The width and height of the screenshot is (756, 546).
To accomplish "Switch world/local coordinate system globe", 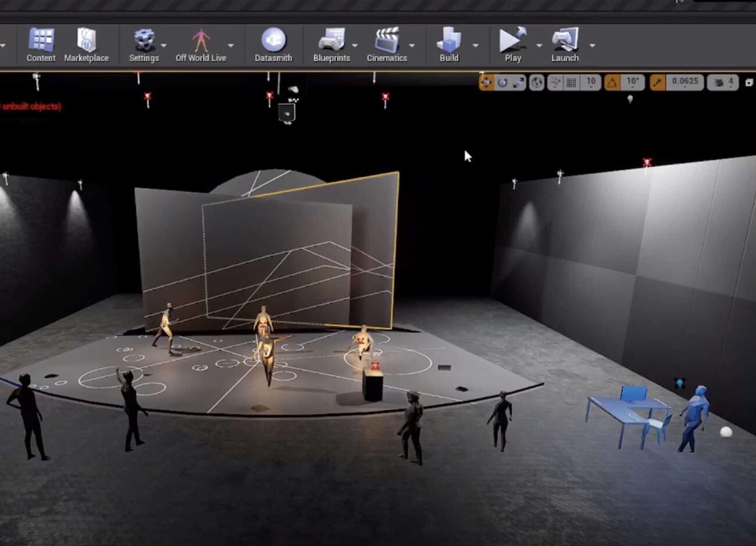I will tap(537, 83).
